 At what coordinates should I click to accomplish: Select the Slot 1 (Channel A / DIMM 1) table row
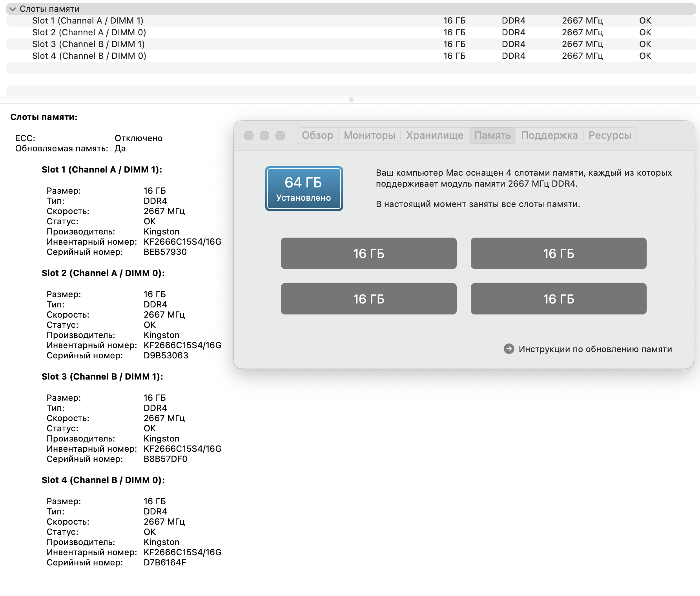pos(351,21)
